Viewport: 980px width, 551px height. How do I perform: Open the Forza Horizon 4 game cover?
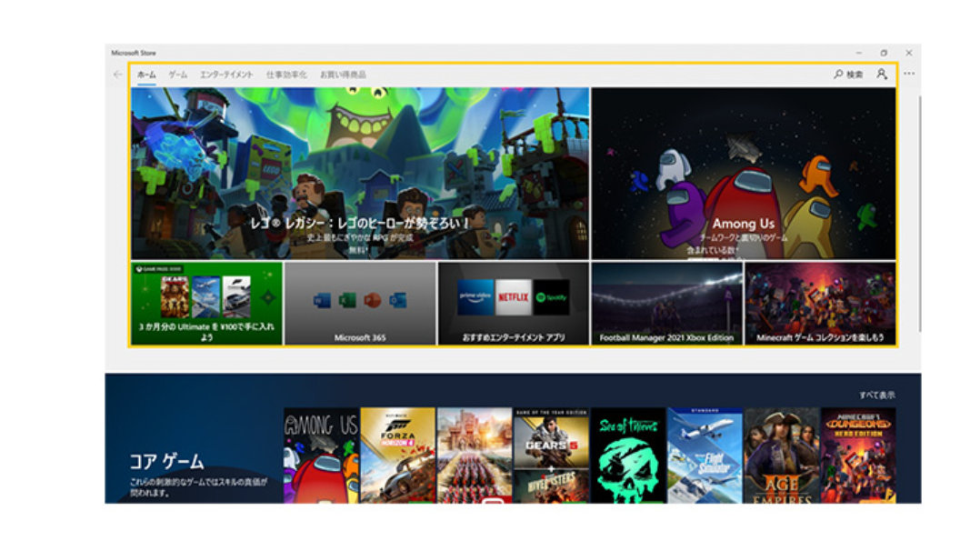(x=397, y=456)
